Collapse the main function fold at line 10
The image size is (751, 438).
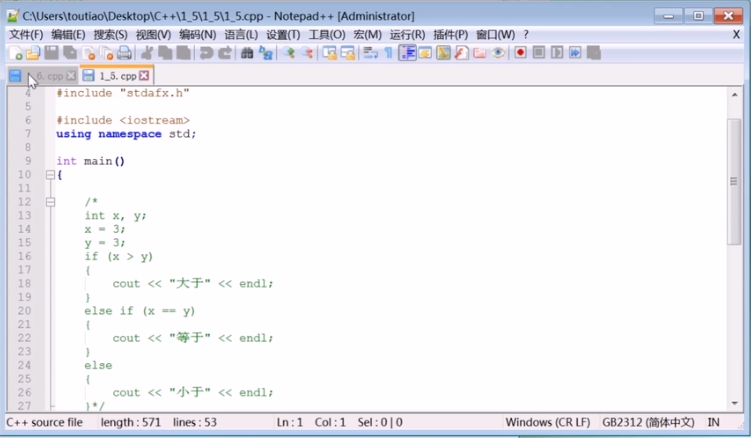point(50,175)
